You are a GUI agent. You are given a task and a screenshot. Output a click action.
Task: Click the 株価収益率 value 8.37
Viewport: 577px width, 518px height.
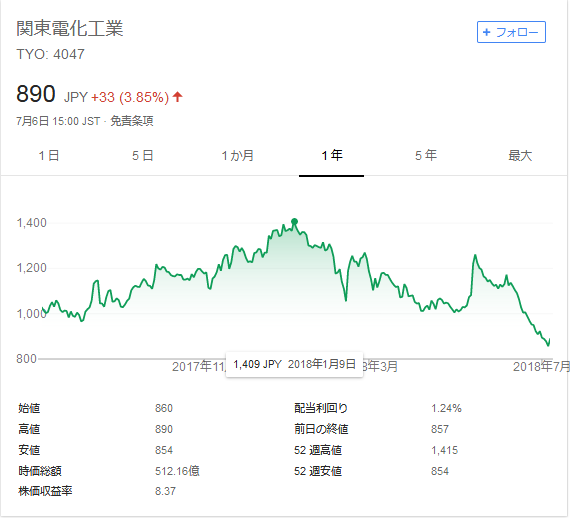click(x=165, y=491)
